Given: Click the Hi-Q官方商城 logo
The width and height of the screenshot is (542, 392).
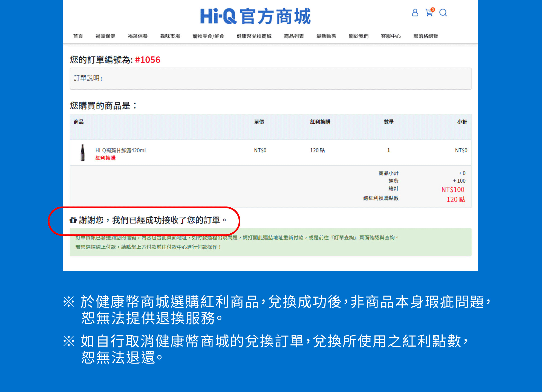Looking at the screenshot, I should tap(255, 16).
